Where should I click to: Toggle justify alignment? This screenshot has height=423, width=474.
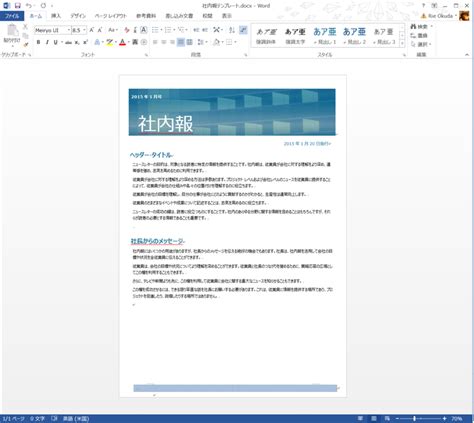click(x=181, y=42)
